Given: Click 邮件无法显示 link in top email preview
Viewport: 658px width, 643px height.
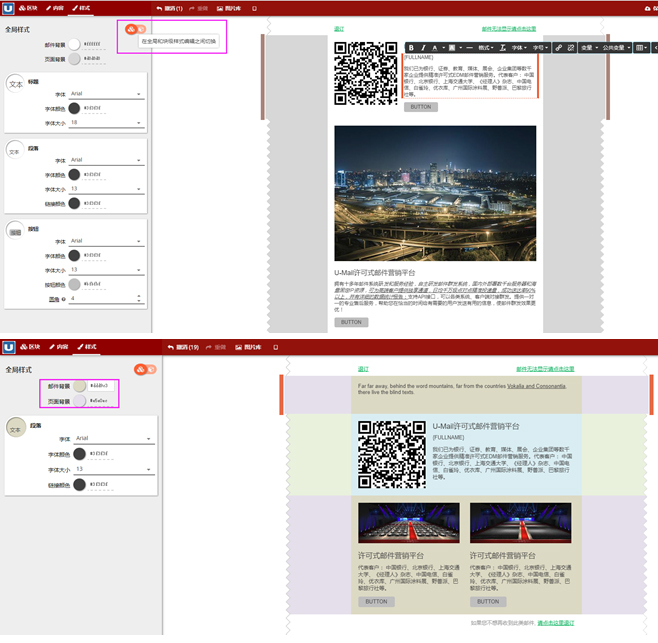Looking at the screenshot, I should (509, 29).
